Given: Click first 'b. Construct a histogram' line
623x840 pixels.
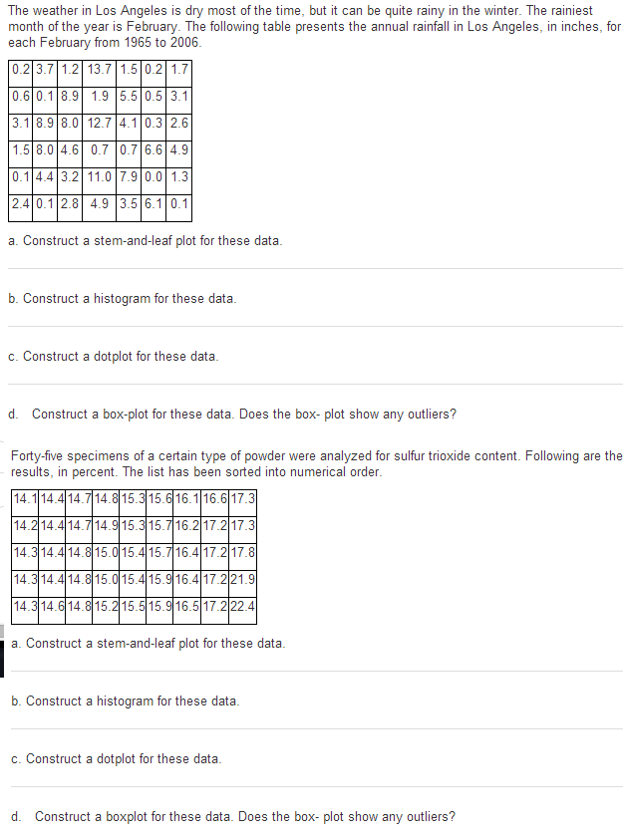Looking at the screenshot, I should coord(123,298).
